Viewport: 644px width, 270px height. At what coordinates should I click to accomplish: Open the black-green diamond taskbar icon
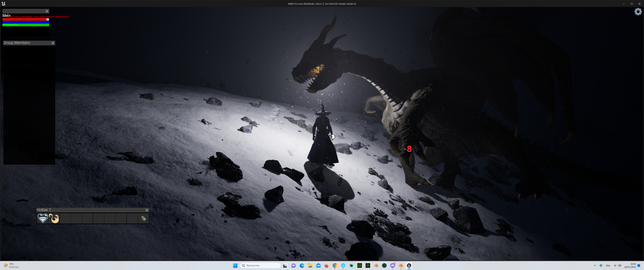[x=368, y=265]
